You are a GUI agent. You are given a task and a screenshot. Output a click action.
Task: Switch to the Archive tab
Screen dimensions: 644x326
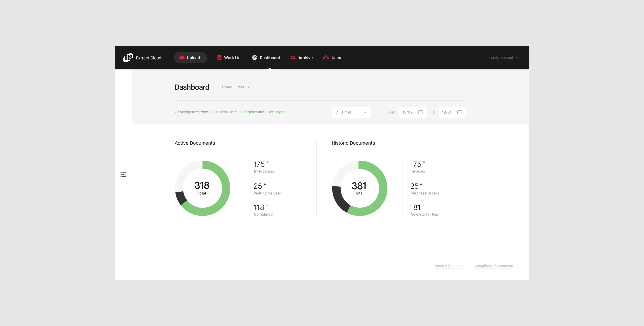click(305, 58)
